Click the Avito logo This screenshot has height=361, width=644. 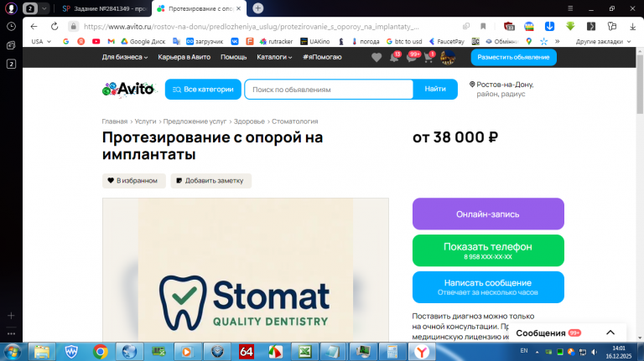(128, 89)
